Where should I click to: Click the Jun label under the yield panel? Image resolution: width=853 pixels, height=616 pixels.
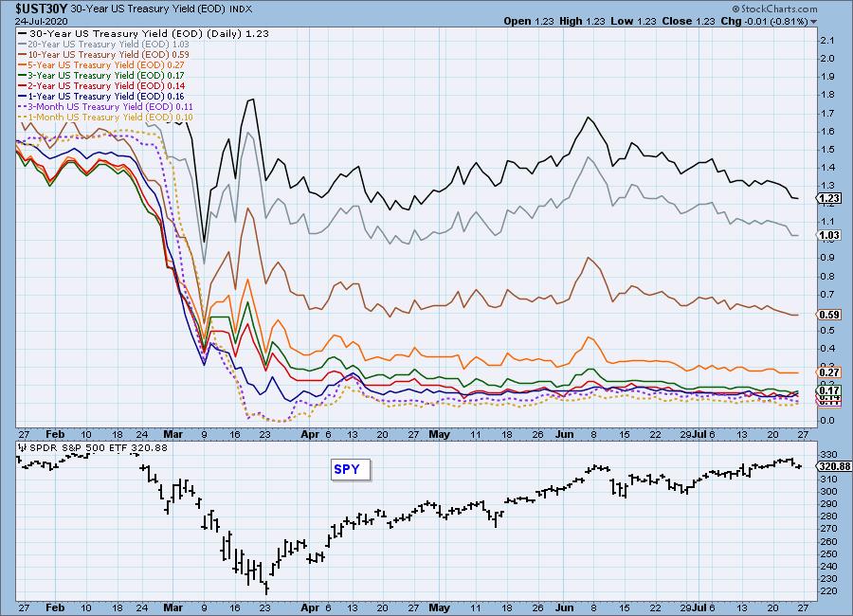(x=565, y=434)
